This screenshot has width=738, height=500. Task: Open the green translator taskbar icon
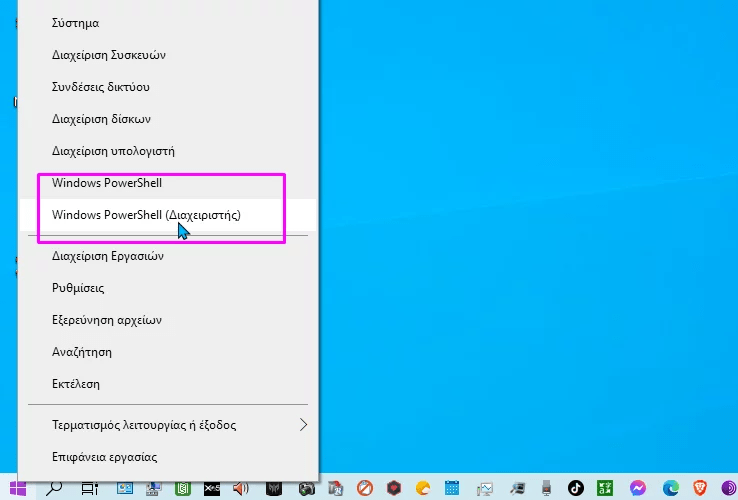(605, 488)
